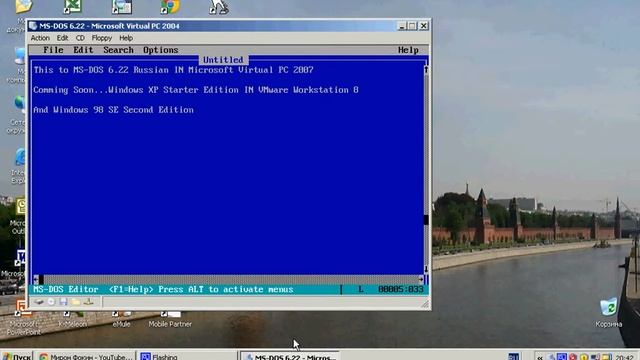
Task: Click the 'Untitled' document title in editor
Action: [x=223, y=60]
